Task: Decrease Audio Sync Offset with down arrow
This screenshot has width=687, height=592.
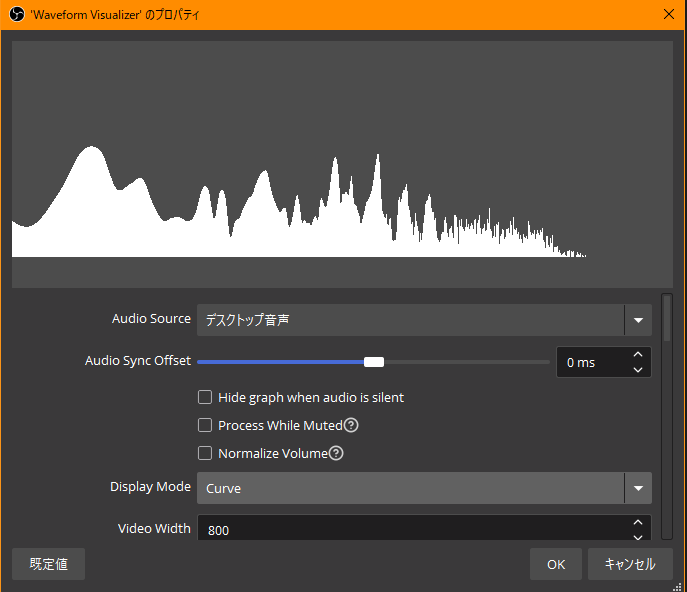Action: [638, 370]
